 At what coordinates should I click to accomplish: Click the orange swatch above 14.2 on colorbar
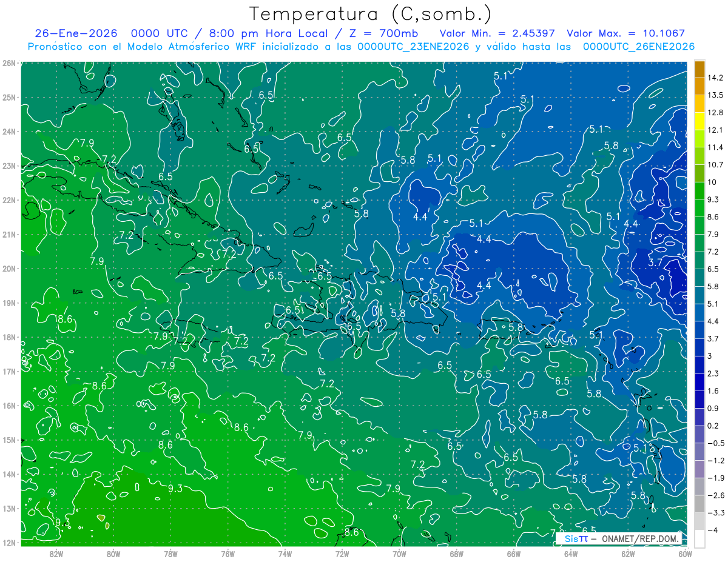[699, 69]
